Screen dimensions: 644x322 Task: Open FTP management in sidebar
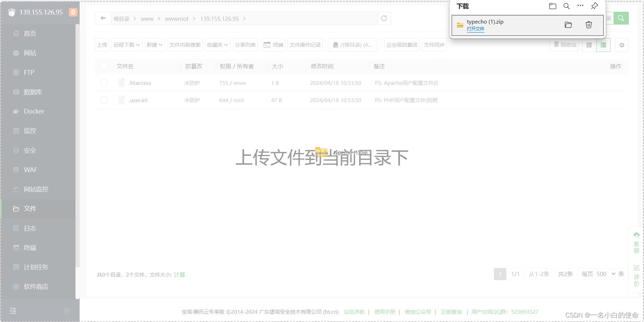point(29,72)
